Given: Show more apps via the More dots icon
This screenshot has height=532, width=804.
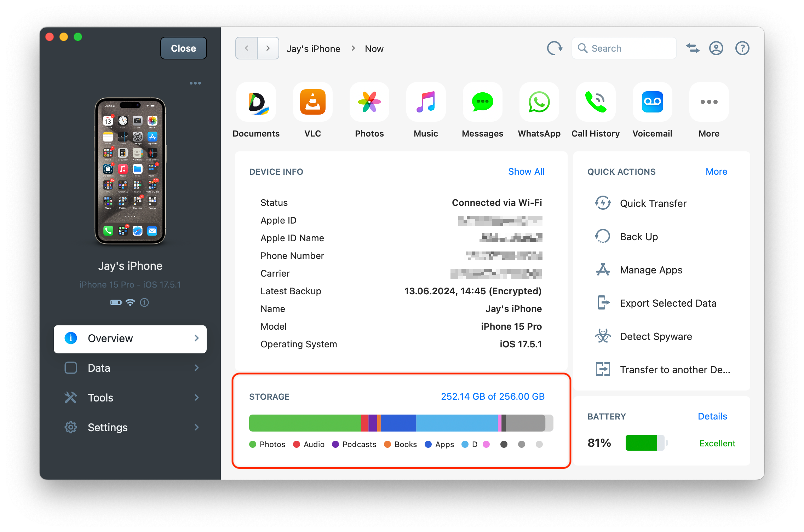Looking at the screenshot, I should tap(709, 102).
